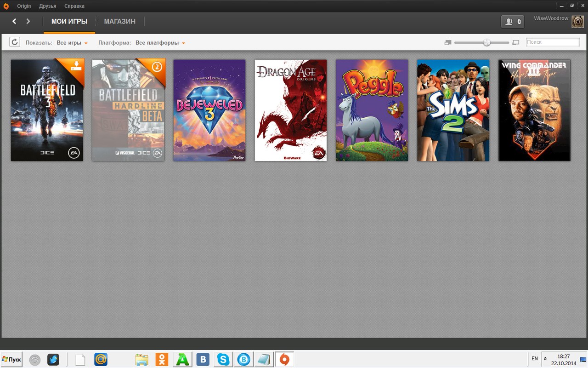The width and height of the screenshot is (588, 368).
Task: Click the WiseWoodrow username
Action: pyautogui.click(x=551, y=18)
